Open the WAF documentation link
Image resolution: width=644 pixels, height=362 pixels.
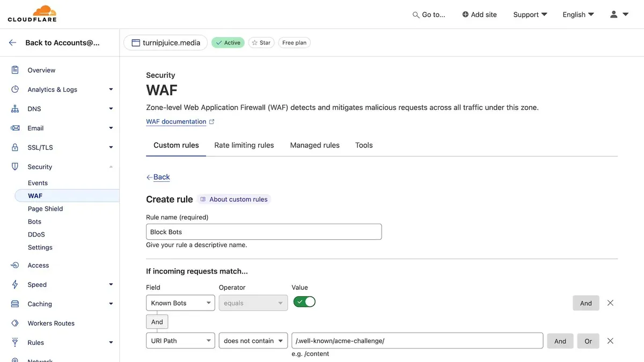176,122
